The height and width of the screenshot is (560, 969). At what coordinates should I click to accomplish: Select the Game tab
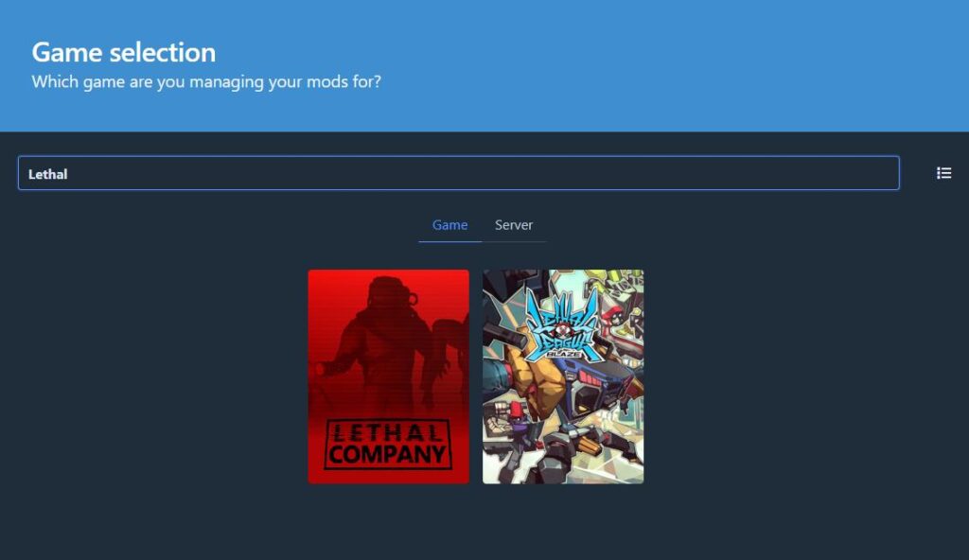(x=449, y=225)
